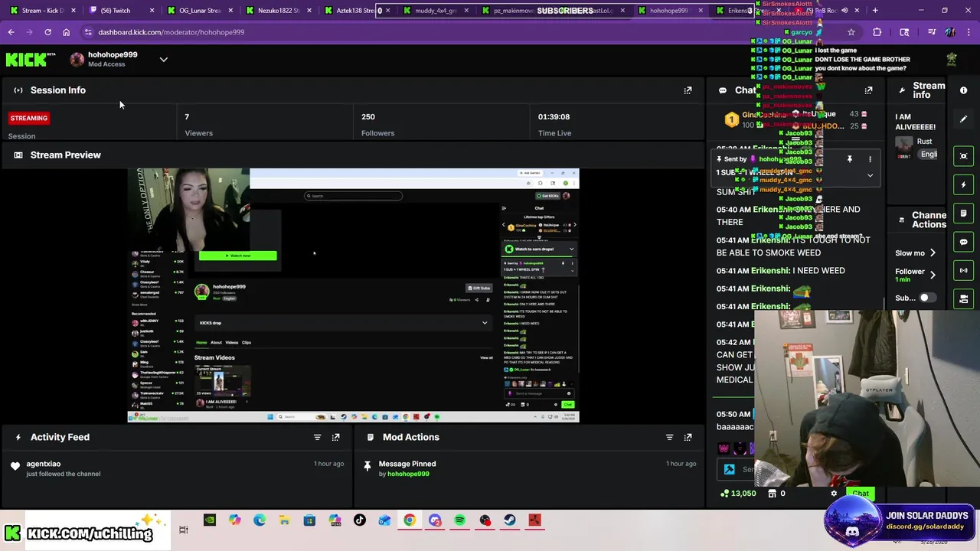Open Mod Actions filter options
This screenshot has width=980, height=551.
coord(669,437)
